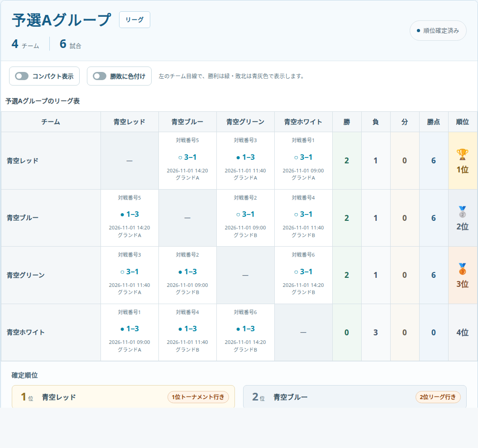Click the 勝 column header
Viewport: 478px width, 448px height.
coord(347,122)
